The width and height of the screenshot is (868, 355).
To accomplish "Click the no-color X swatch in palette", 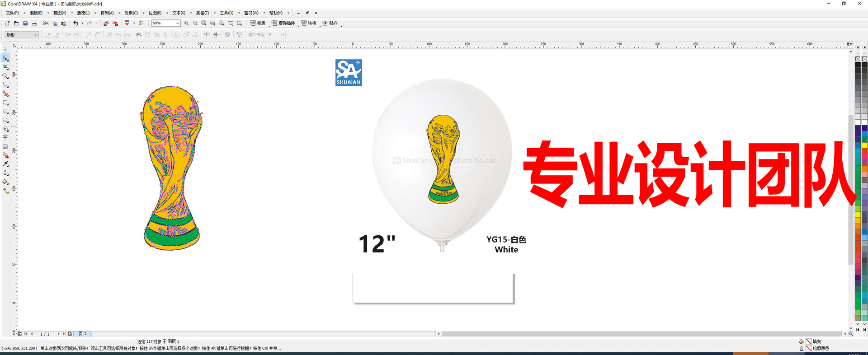I will coord(858,59).
